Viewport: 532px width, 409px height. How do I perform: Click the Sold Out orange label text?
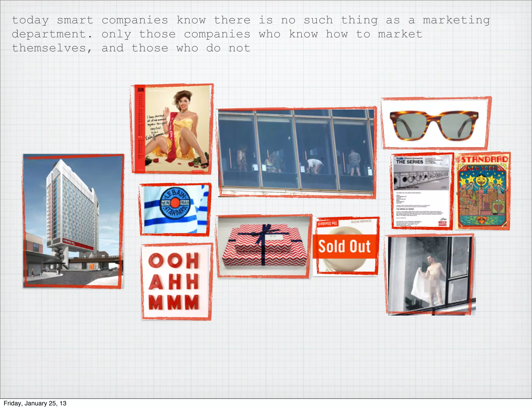point(344,246)
